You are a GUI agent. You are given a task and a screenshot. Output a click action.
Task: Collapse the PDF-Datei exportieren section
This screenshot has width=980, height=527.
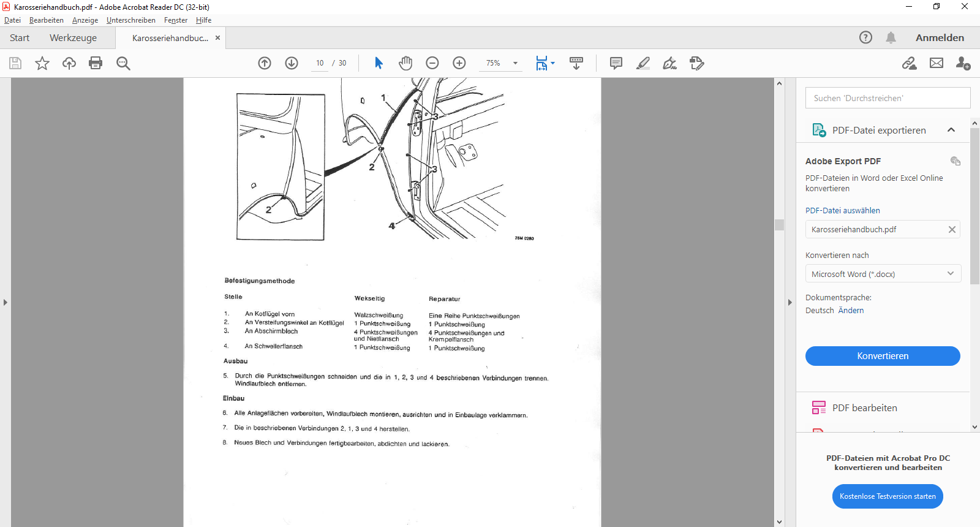pos(951,130)
